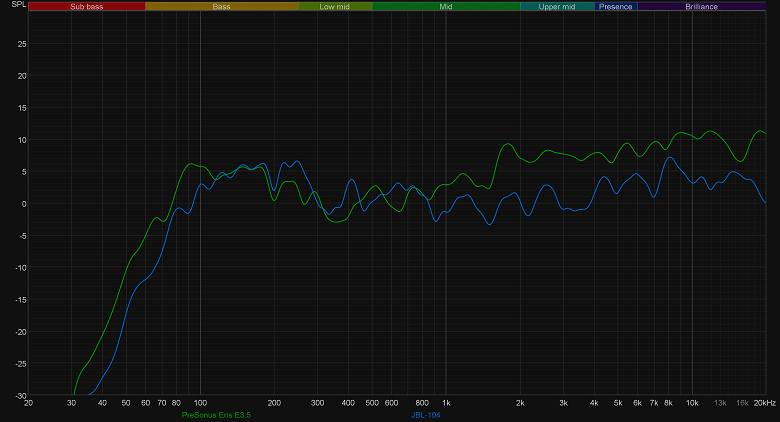This screenshot has height=422, width=780.
Task: Click the 10k frequency axis label
Action: tap(692, 403)
